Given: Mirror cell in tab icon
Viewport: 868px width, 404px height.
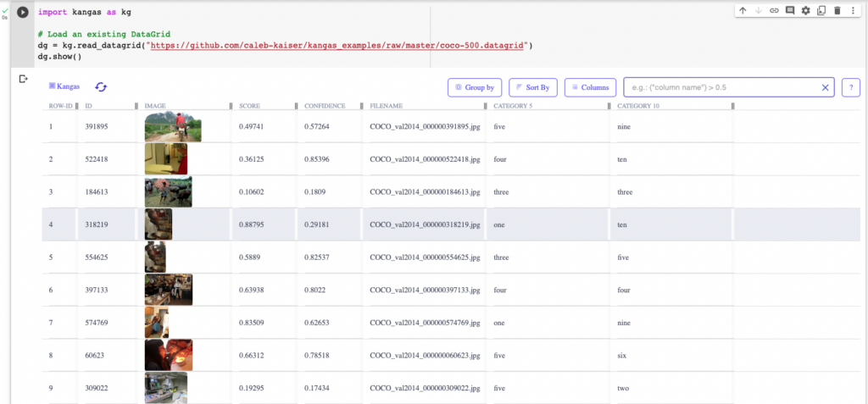Looking at the screenshot, I should coord(821,11).
